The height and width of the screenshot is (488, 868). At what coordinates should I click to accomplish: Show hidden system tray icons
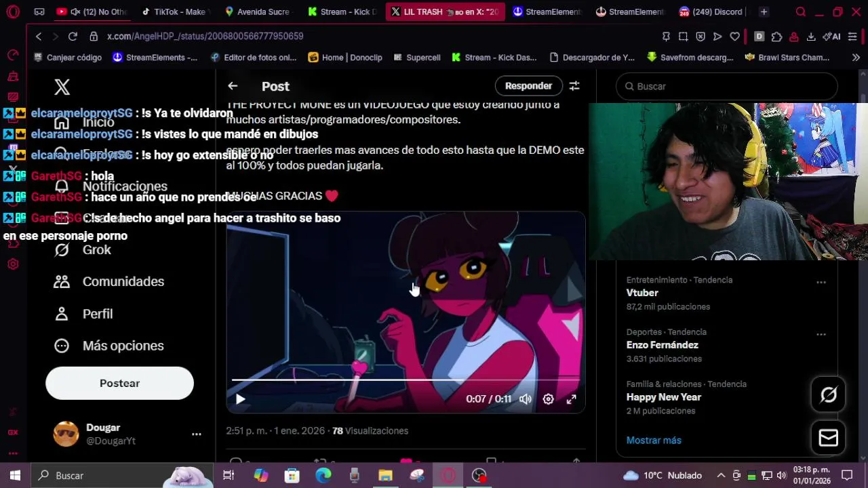tap(721, 476)
